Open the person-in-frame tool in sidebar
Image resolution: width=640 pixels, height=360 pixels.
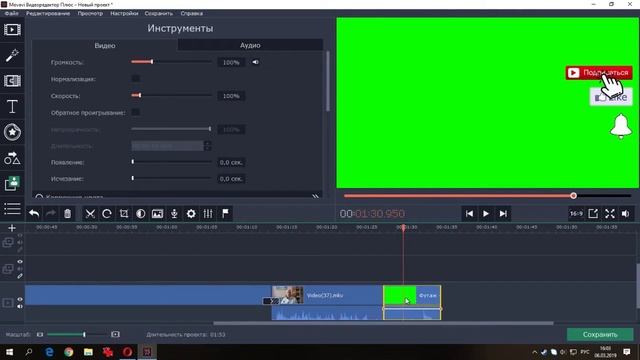12,184
